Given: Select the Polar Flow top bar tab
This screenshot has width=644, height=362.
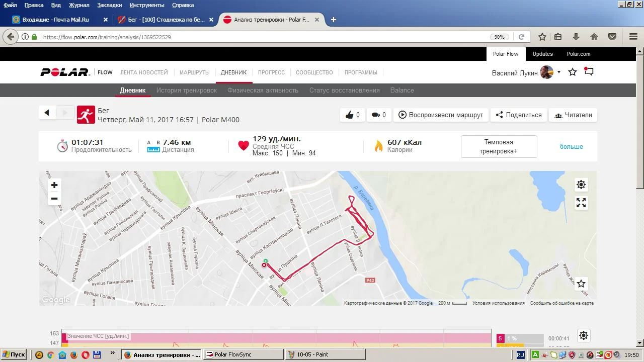Looking at the screenshot, I should [506, 54].
